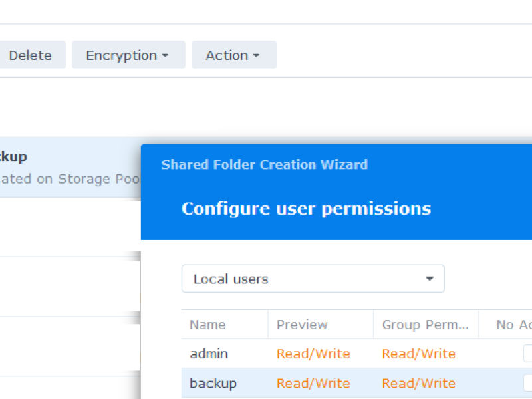Expand the Local users combo box
Viewport: 532px width, 399px height.
[x=313, y=279]
